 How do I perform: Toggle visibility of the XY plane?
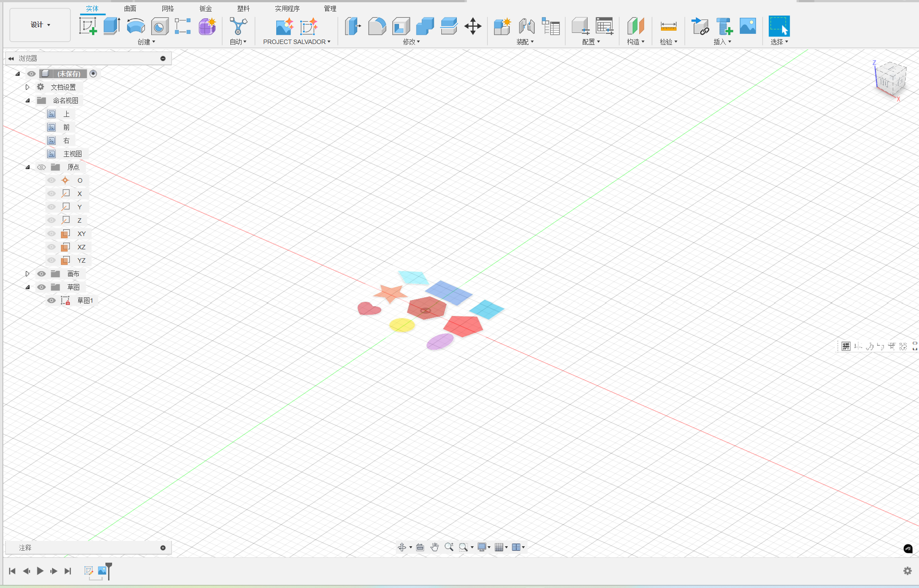[x=52, y=234]
